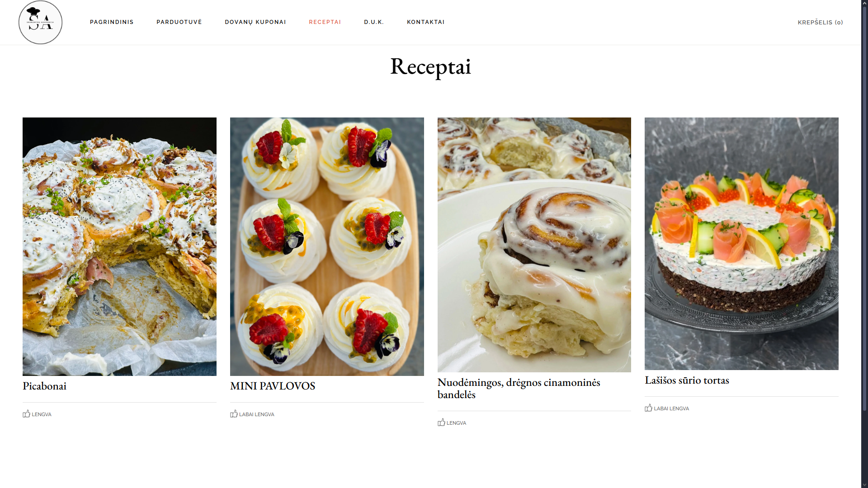Open the Picabonai recipe title
Image resolution: width=868 pixels, height=488 pixels.
coord(44,386)
